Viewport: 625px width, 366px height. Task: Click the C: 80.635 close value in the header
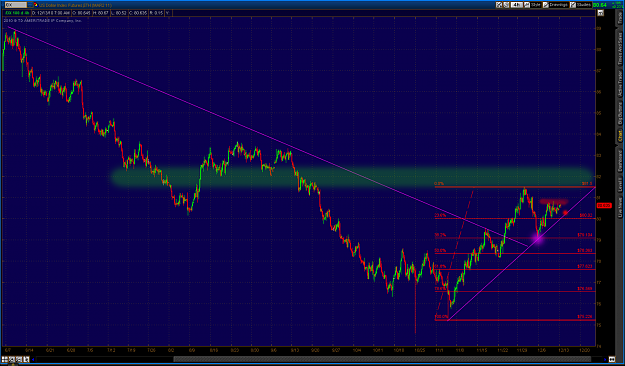138,13
